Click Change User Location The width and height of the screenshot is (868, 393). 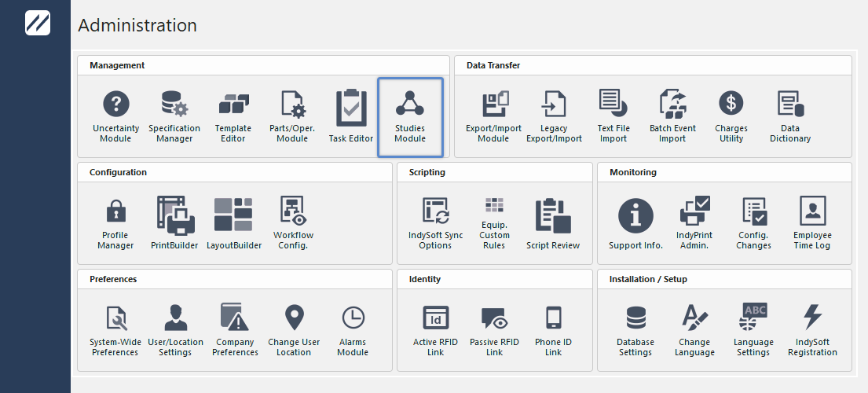pyautogui.click(x=294, y=330)
